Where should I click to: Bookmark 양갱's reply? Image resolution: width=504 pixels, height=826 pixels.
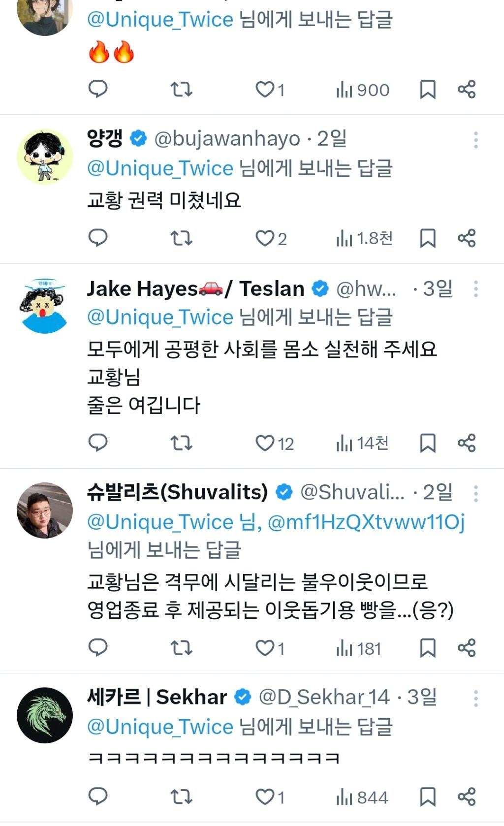click(427, 238)
